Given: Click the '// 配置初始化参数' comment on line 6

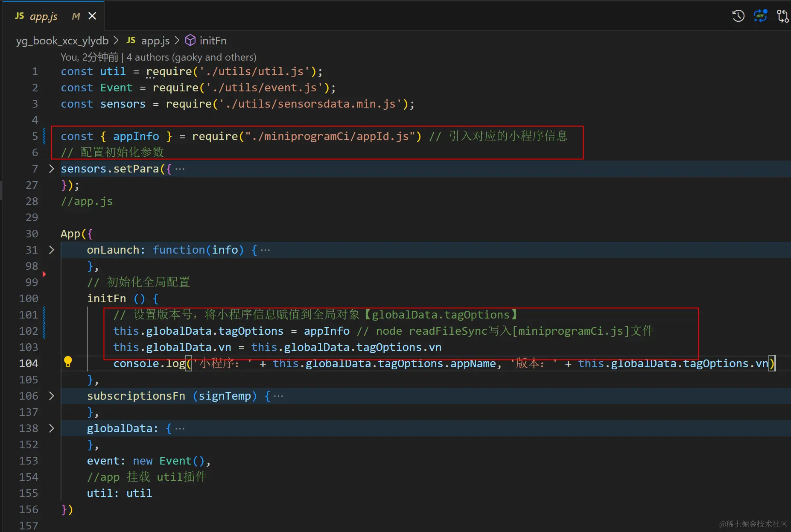Looking at the screenshot, I should (112, 152).
